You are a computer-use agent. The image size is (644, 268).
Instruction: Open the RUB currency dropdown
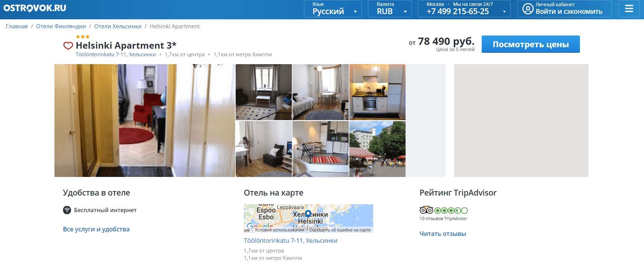pyautogui.click(x=390, y=9)
